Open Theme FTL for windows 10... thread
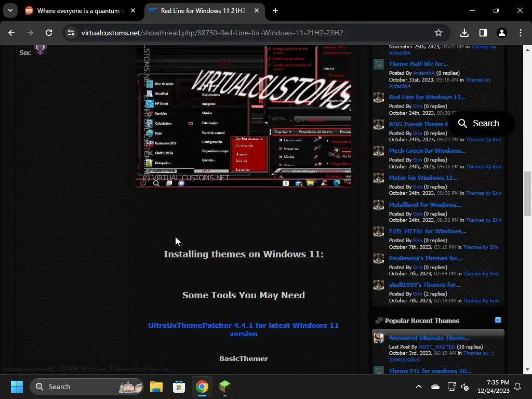 point(430,371)
